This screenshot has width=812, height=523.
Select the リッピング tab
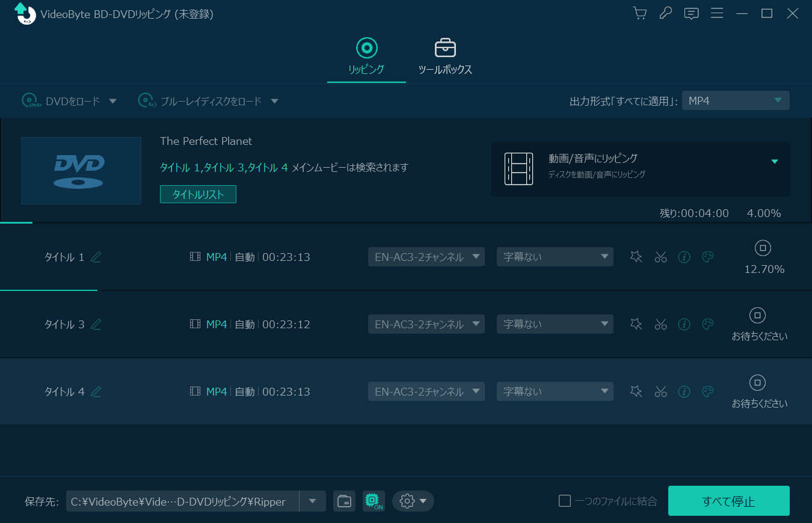[366, 56]
